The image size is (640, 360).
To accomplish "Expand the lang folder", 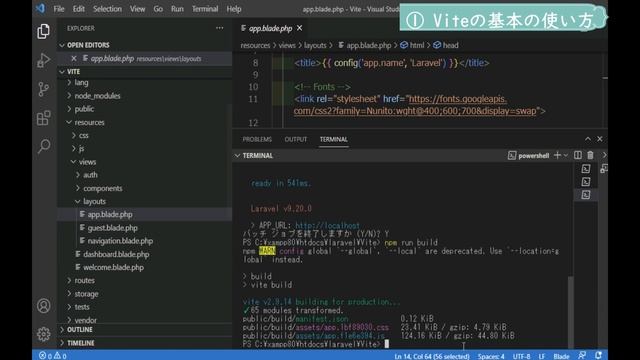I will 81,82.
